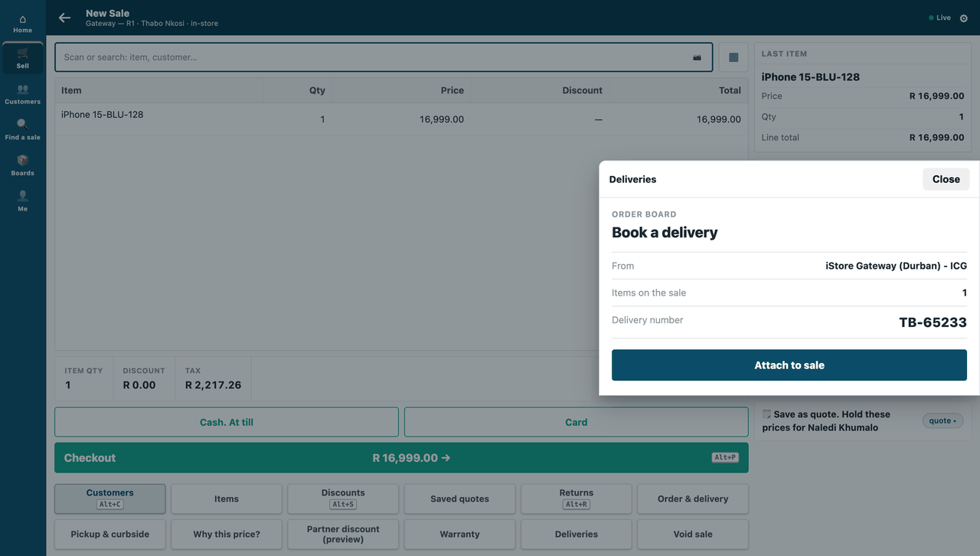Go back using the arrow icon
Viewport: 980px width, 556px height.
(x=64, y=18)
